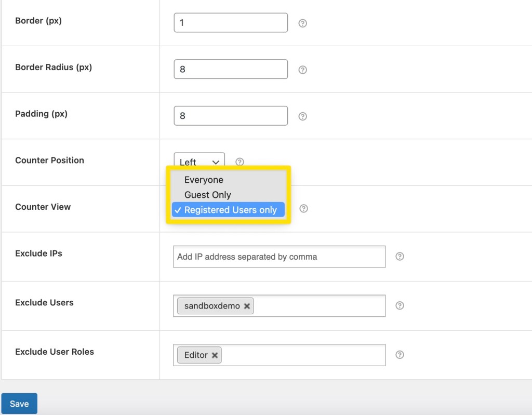
Task: Open help icon next to Border field
Action: pyautogui.click(x=302, y=23)
